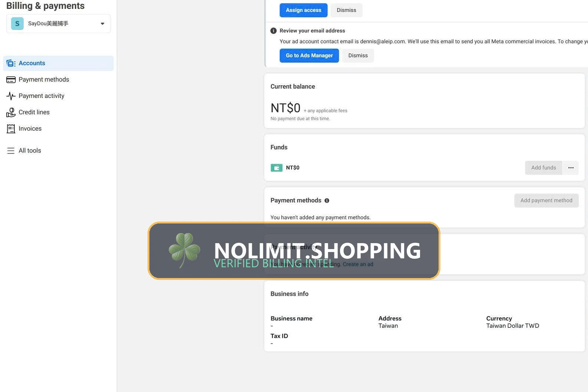Click 'No payment due at this time.' text
This screenshot has width=588, height=392.
click(x=300, y=119)
